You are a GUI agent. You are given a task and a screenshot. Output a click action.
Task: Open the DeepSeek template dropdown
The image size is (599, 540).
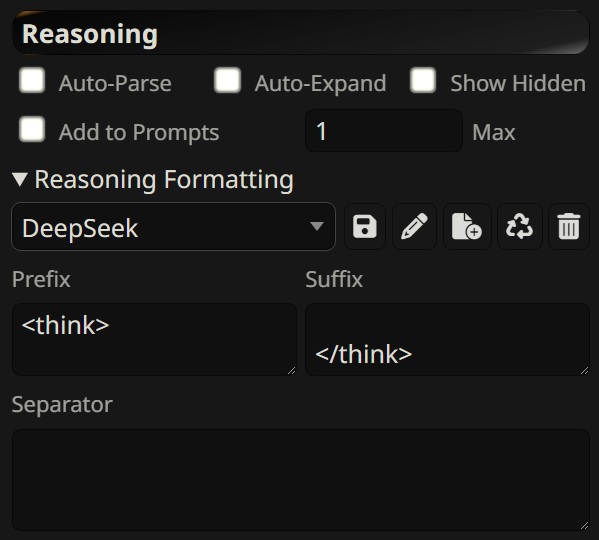point(173,227)
